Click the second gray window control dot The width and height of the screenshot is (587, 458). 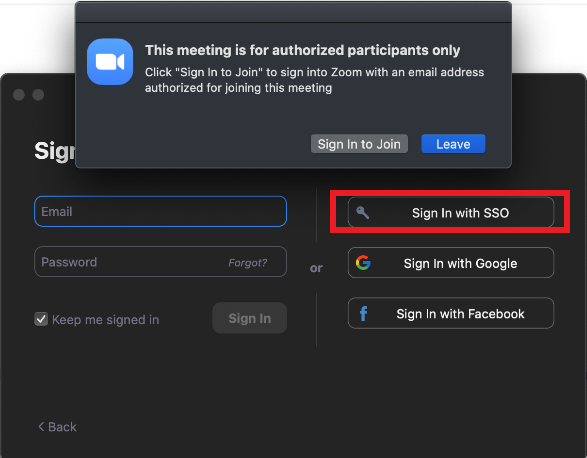point(38,95)
